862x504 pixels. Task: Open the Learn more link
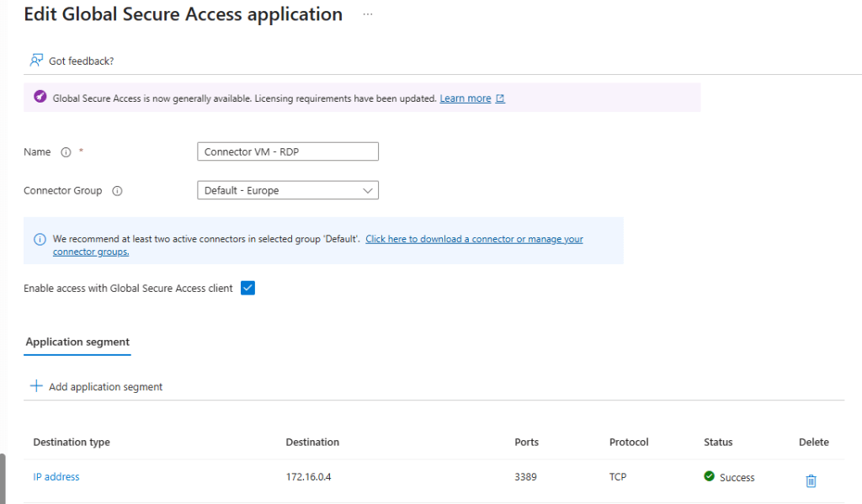click(x=465, y=98)
